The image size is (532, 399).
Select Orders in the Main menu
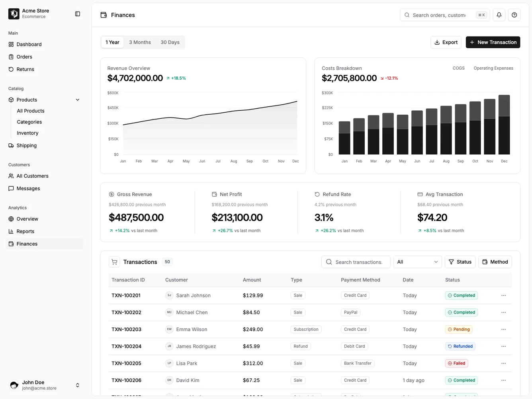(24, 57)
